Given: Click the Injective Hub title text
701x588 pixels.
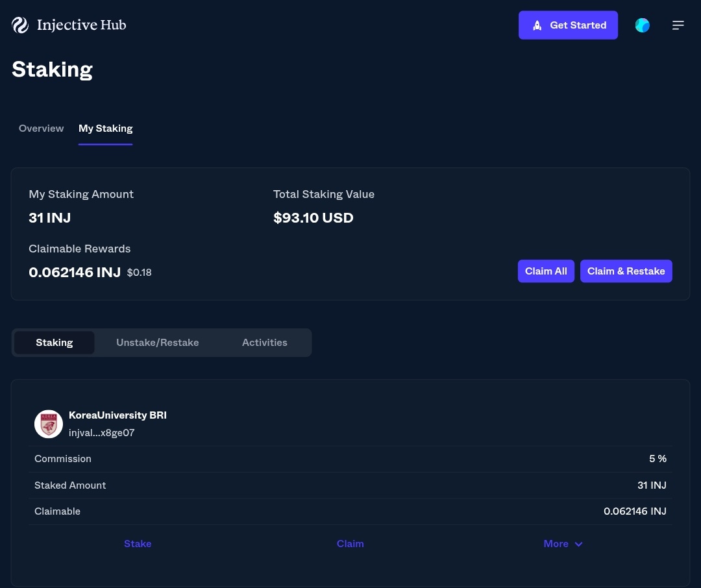Looking at the screenshot, I should coord(81,25).
